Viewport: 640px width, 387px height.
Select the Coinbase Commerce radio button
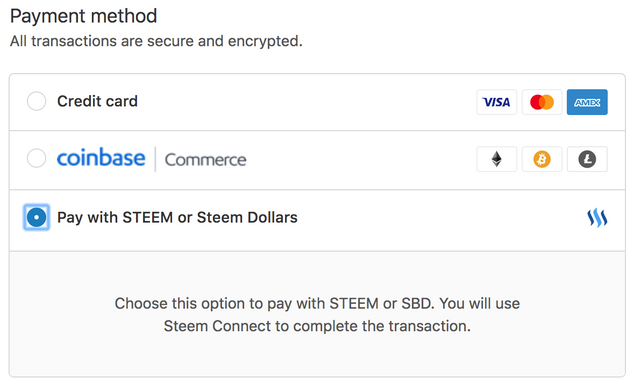tap(36, 158)
